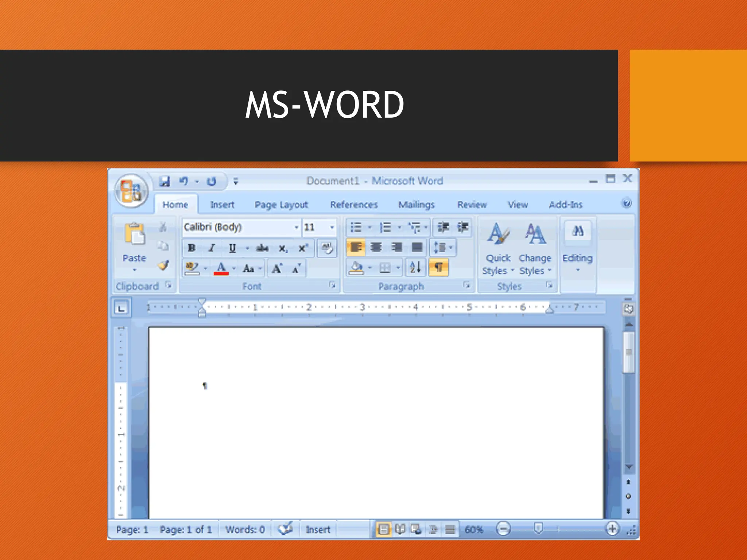Toggle Bold formatting
This screenshot has height=560, width=747.
191,248
